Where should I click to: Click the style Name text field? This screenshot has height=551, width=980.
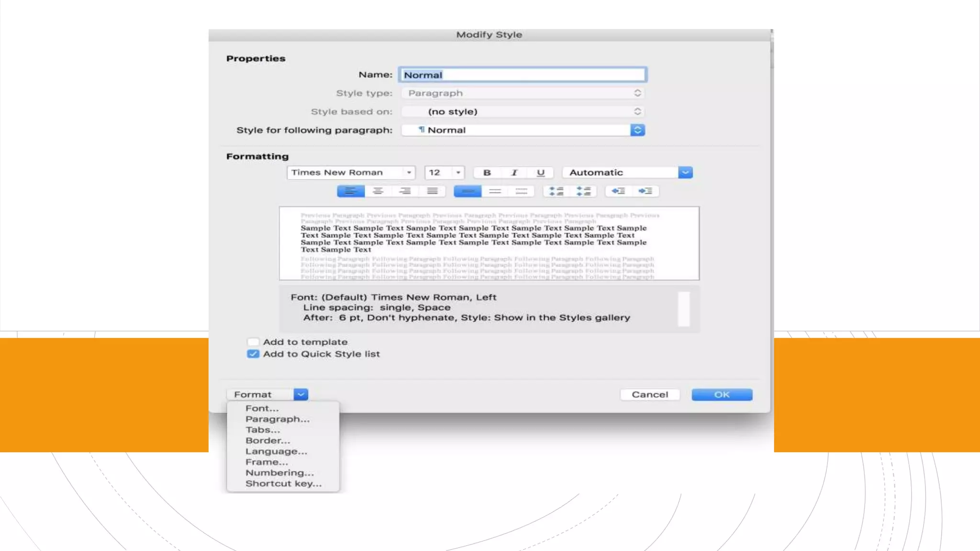coord(522,75)
